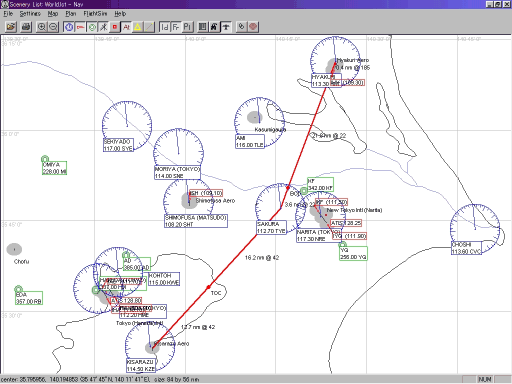This screenshot has width=512, height=384.
Task: Open the Help menu
Action: point(120,14)
